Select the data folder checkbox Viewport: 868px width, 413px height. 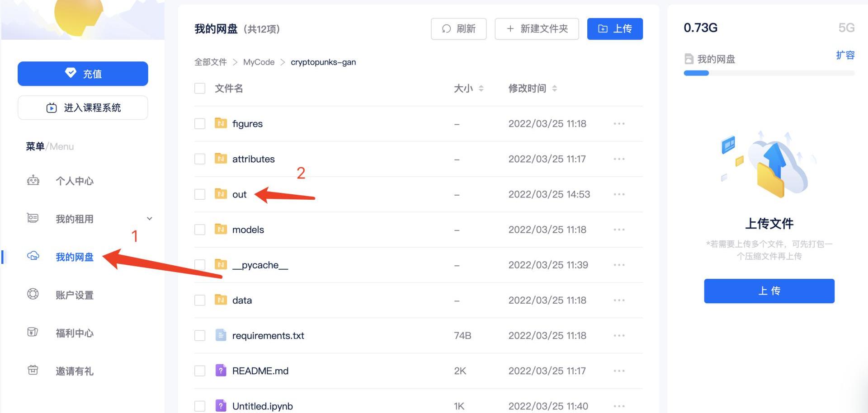(200, 300)
